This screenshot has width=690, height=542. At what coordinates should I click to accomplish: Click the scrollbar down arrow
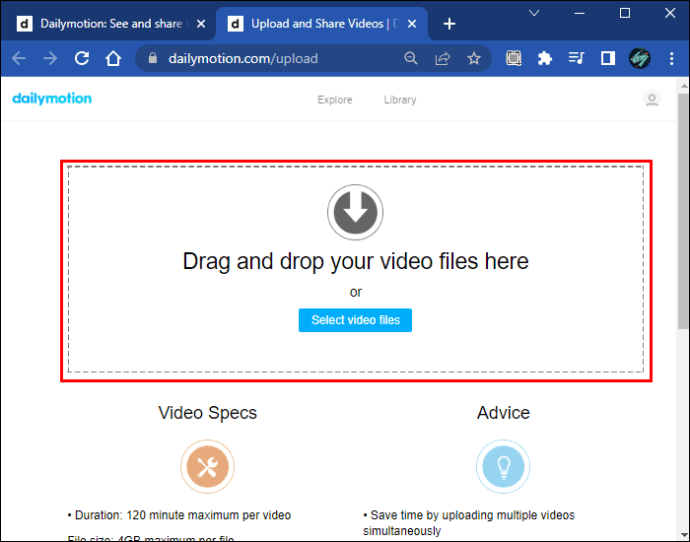point(683,535)
